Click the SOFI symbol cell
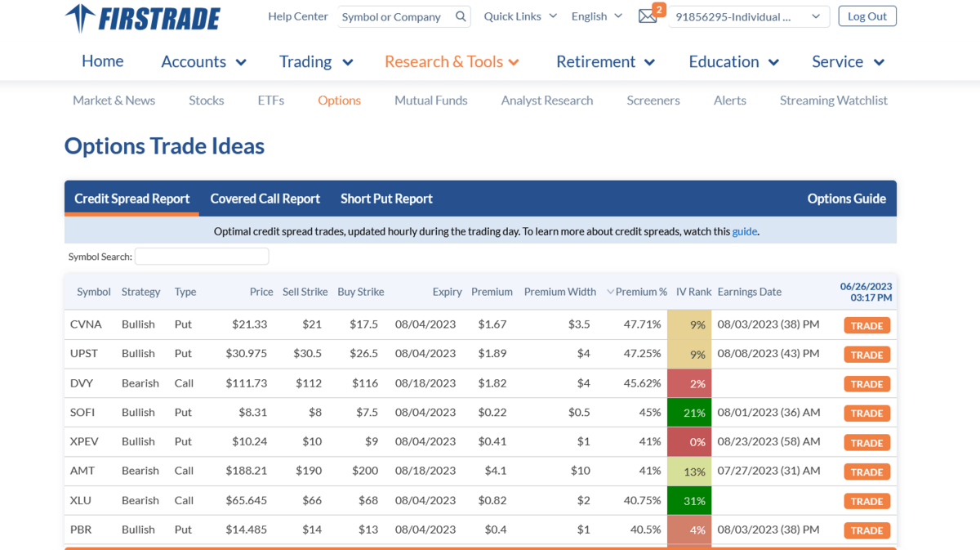Image resolution: width=980 pixels, height=550 pixels. pyautogui.click(x=83, y=413)
